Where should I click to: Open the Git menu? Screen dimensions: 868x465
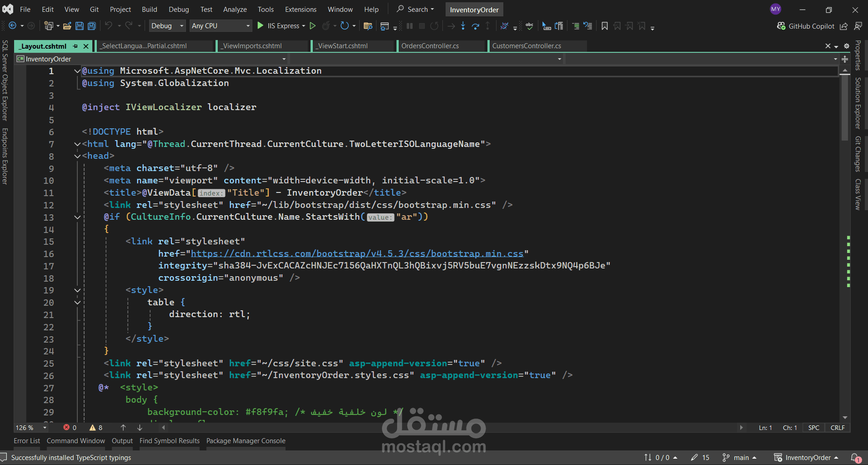coord(95,10)
